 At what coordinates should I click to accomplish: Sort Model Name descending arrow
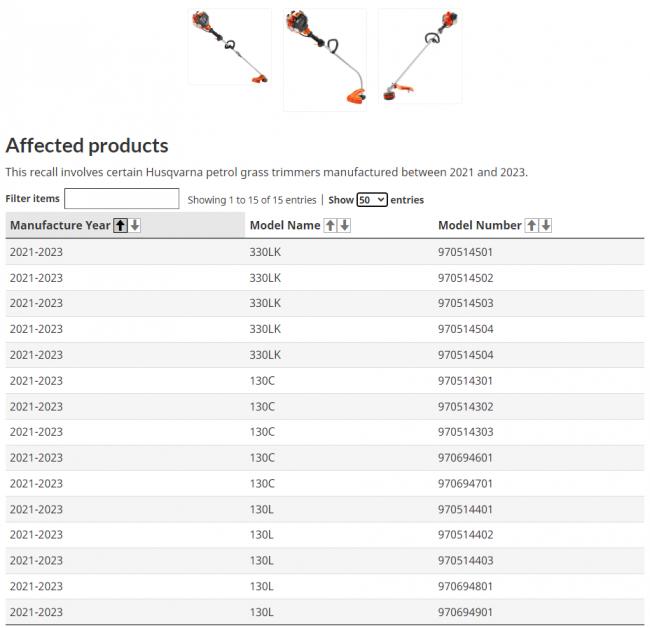(344, 225)
